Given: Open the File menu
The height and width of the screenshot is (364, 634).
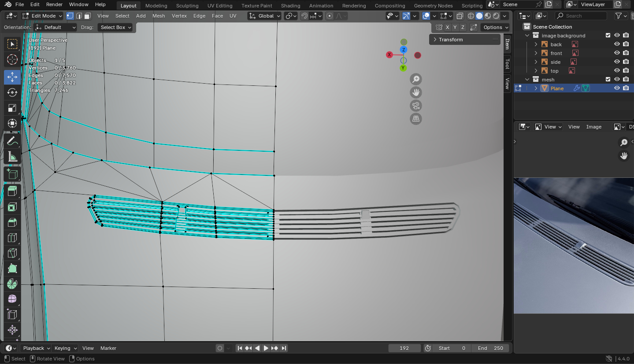Looking at the screenshot, I should [19, 4].
